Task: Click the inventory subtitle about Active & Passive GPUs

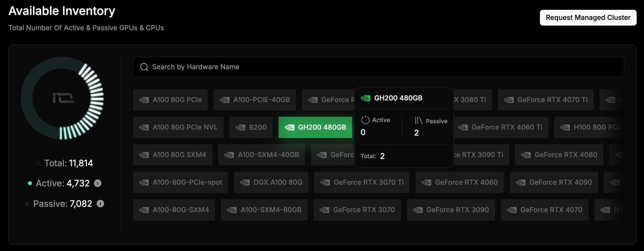Action: pos(86,28)
